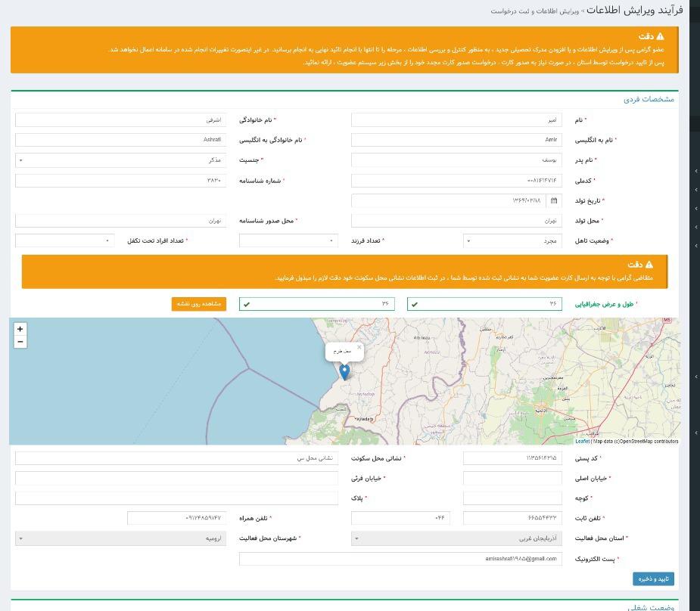The width and height of the screenshot is (700, 611).
Task: Close the map marker popup
Action: [x=359, y=348]
